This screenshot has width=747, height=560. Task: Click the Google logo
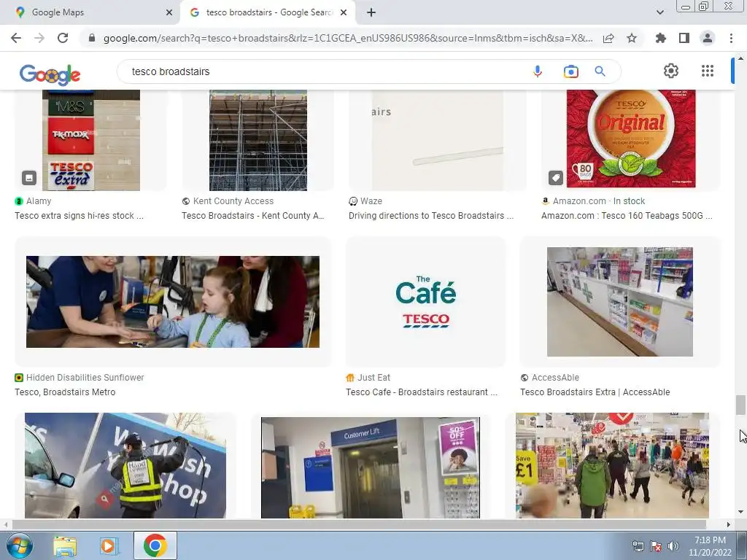(50, 74)
